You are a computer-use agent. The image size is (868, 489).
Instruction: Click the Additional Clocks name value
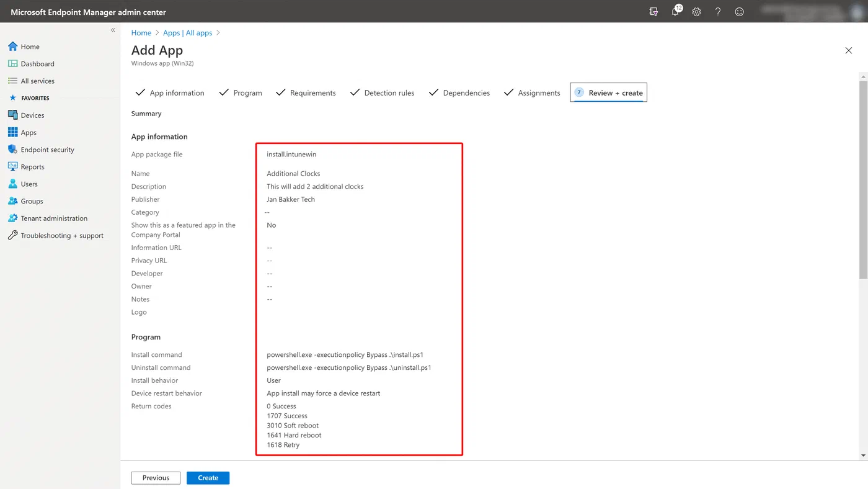(293, 173)
